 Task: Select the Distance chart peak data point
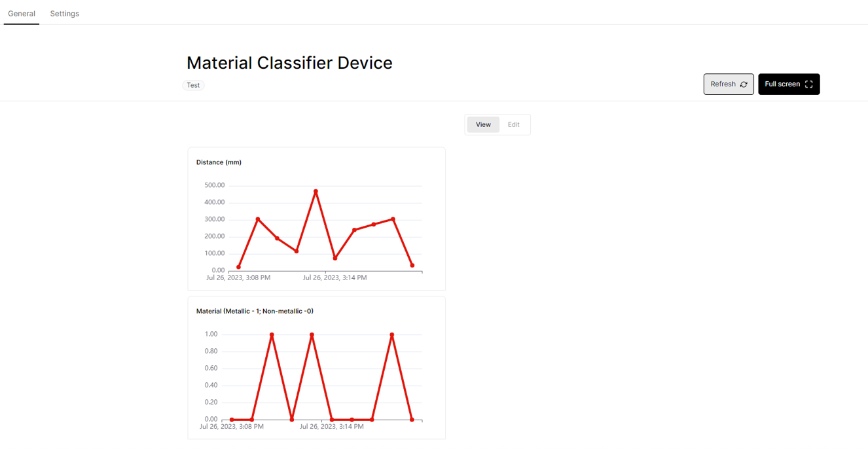pos(316,191)
